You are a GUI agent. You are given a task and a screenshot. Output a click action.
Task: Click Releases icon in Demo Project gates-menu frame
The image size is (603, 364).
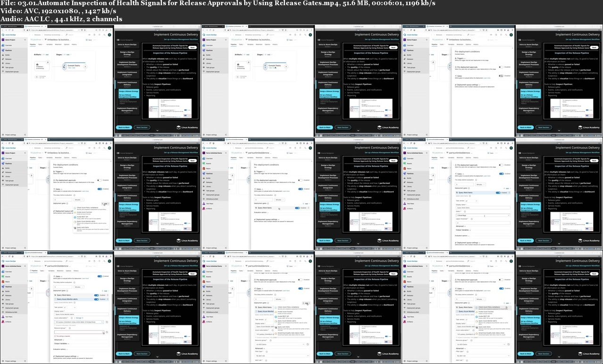(3, 172)
